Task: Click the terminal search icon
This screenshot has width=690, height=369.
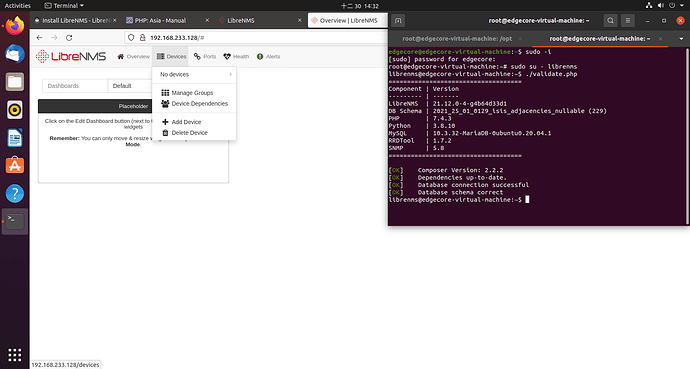Action: pyautogui.click(x=610, y=21)
